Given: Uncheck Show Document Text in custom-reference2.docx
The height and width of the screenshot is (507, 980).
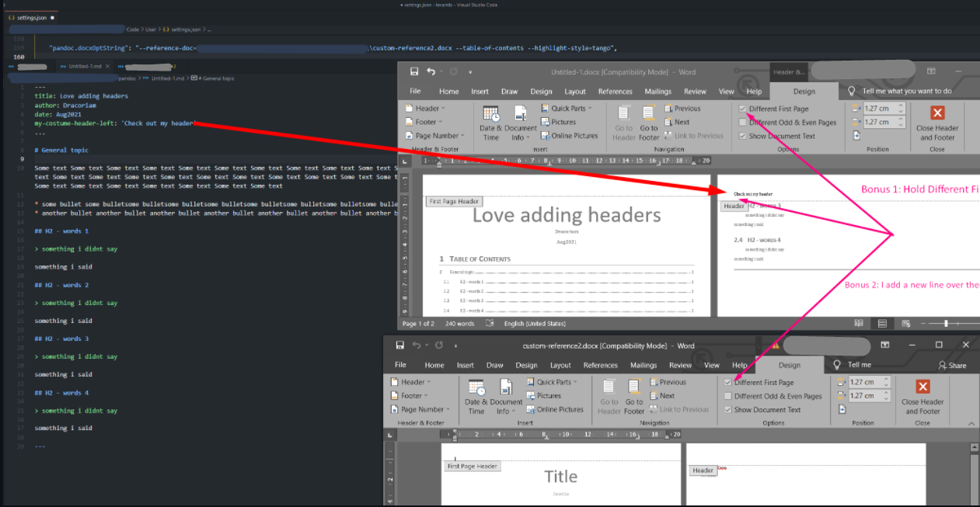Looking at the screenshot, I should 728,409.
